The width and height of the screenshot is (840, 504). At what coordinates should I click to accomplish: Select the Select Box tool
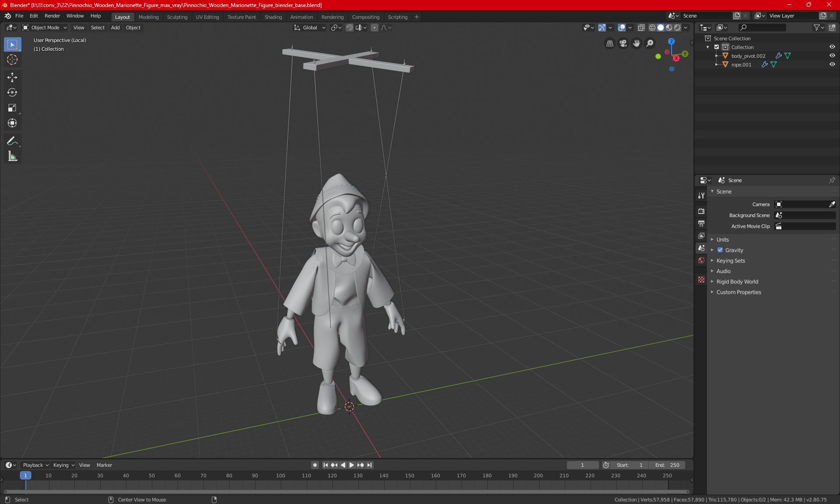[12, 45]
